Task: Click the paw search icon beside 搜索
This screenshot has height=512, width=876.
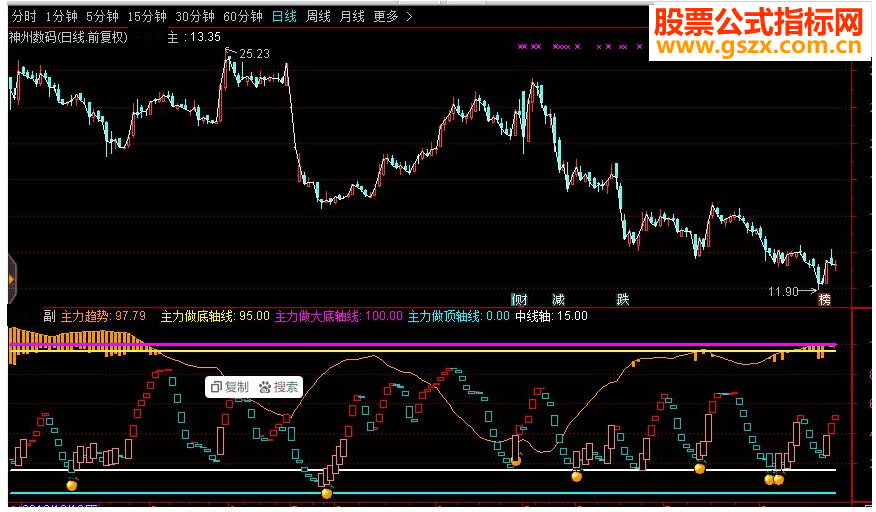Action: click(265, 387)
